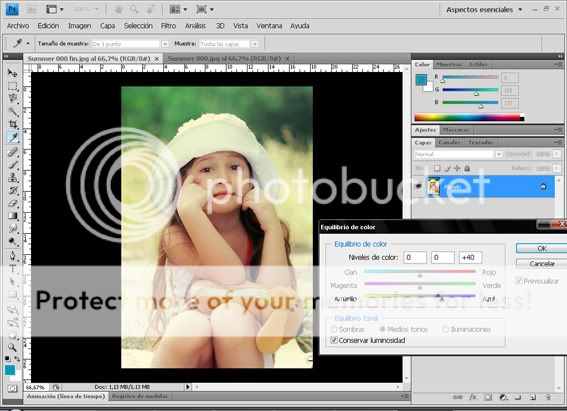
Task: Open the tool preset picker arrow
Action: click(x=27, y=44)
